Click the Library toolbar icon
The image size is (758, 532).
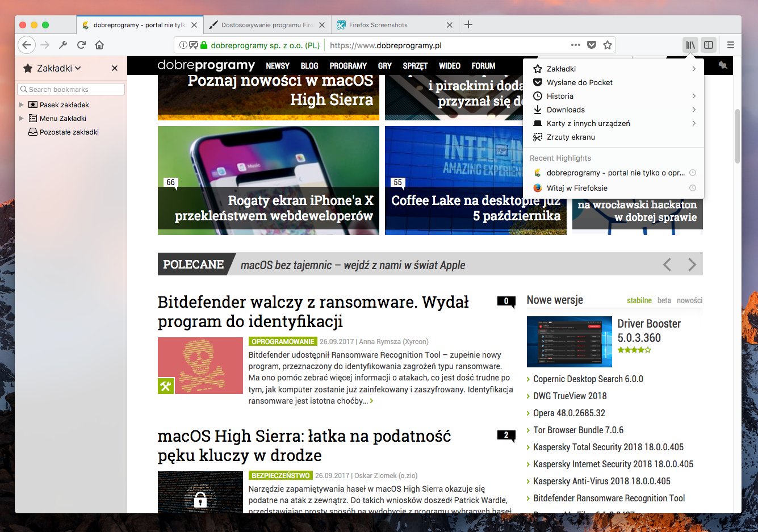(x=690, y=45)
